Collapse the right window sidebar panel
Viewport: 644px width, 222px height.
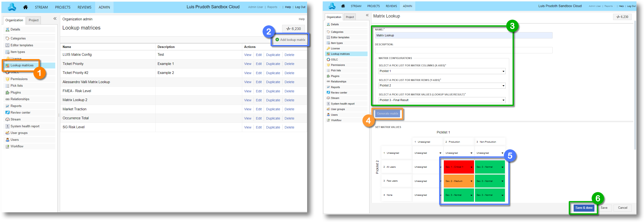(x=367, y=15)
